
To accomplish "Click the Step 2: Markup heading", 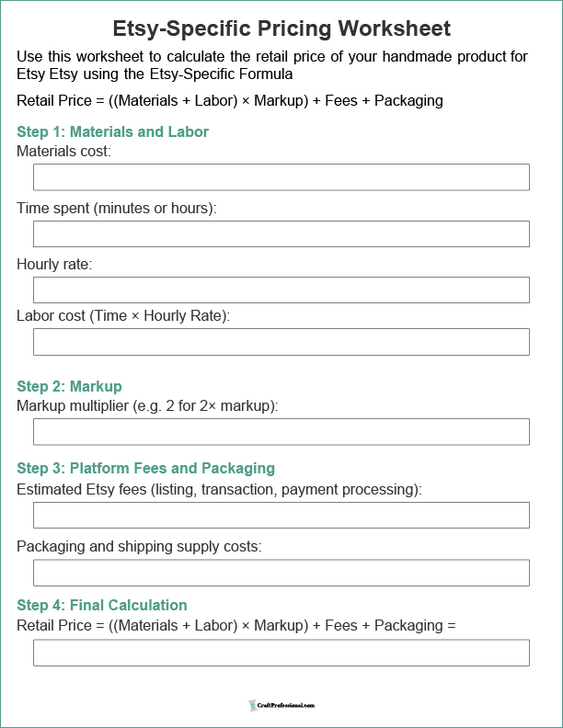I will pos(69,386).
